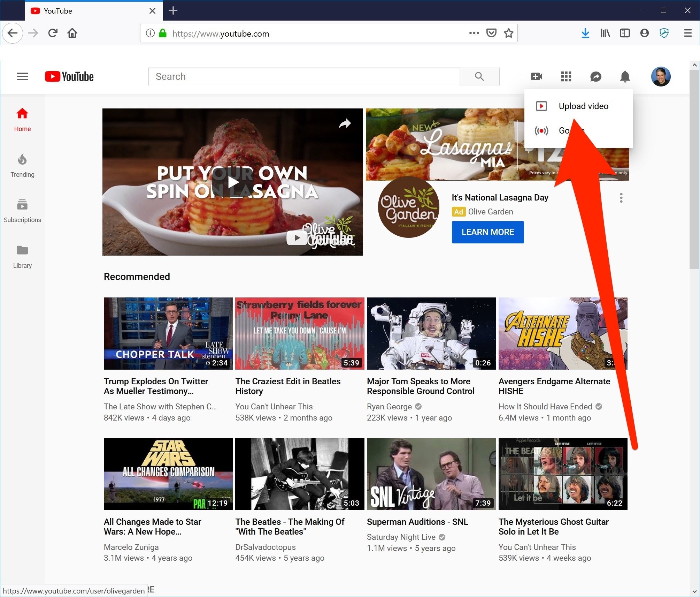Viewport: 700px width, 597px height.
Task: Open the Superman Auditions SNL thumbnail
Action: [x=431, y=474]
